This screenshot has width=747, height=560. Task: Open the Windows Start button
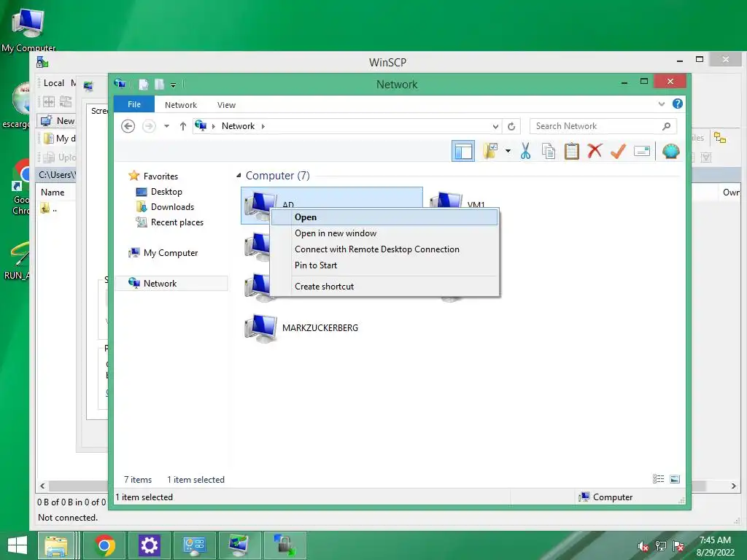coord(18,545)
